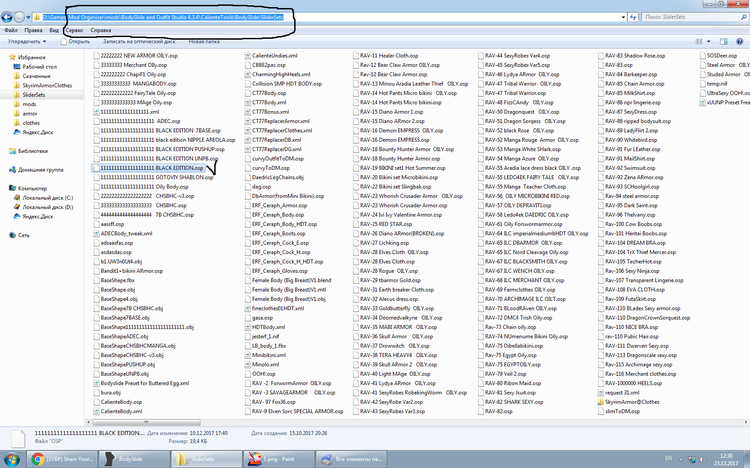The image size is (750, 468).
Task: Click Записать на оптический диск button
Action: tap(139, 42)
